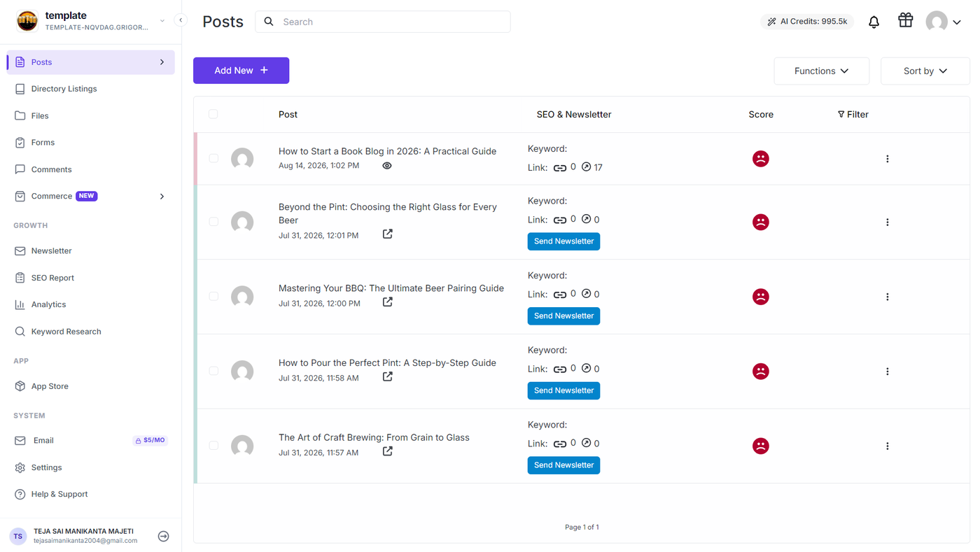The height and width of the screenshot is (552, 980).
Task: Select checkbox for Art of Craft Brewing
Action: (x=213, y=446)
